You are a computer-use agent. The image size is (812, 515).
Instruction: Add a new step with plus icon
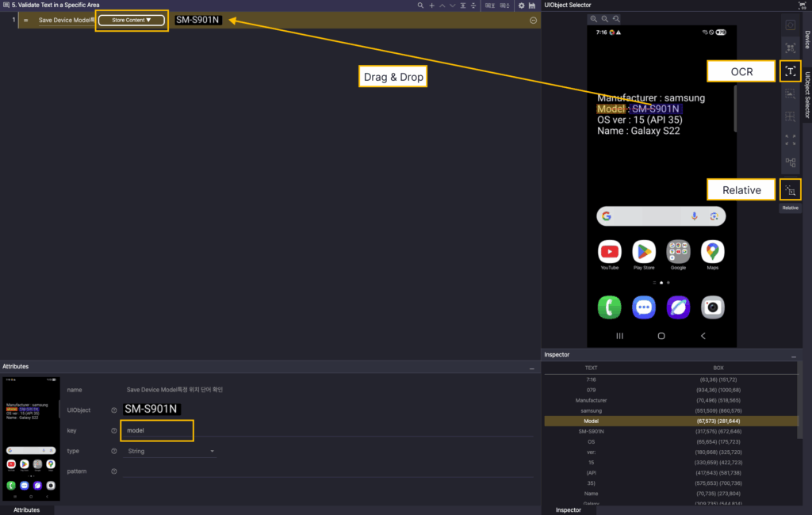point(431,6)
